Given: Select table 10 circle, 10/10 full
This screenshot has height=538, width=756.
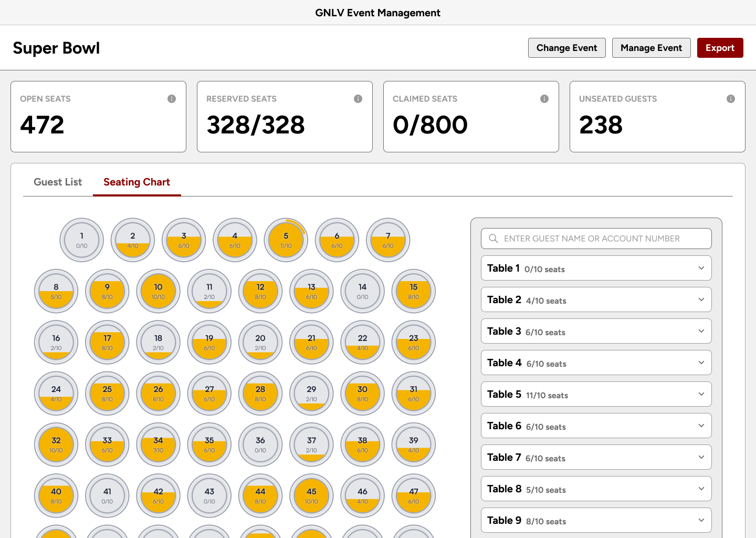Looking at the screenshot, I should point(159,291).
